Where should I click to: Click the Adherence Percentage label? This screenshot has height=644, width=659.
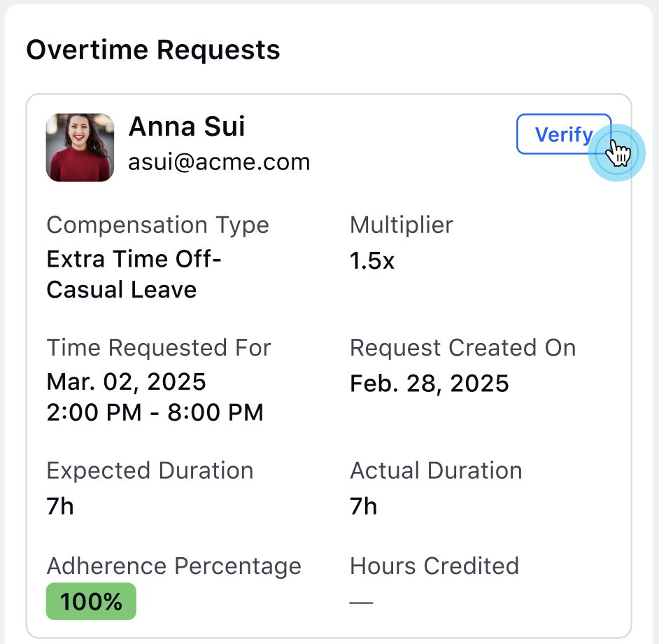tap(174, 566)
